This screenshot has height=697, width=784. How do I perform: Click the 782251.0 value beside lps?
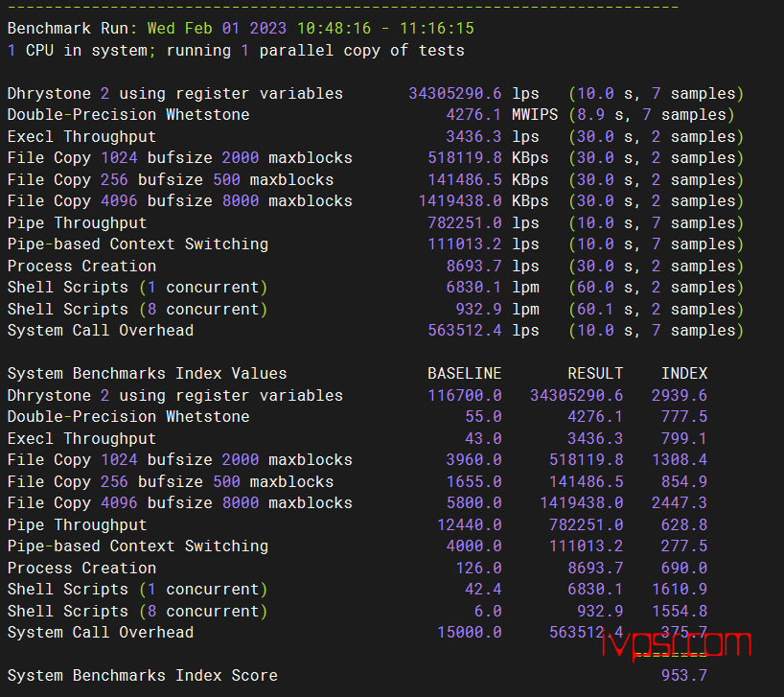[465, 223]
